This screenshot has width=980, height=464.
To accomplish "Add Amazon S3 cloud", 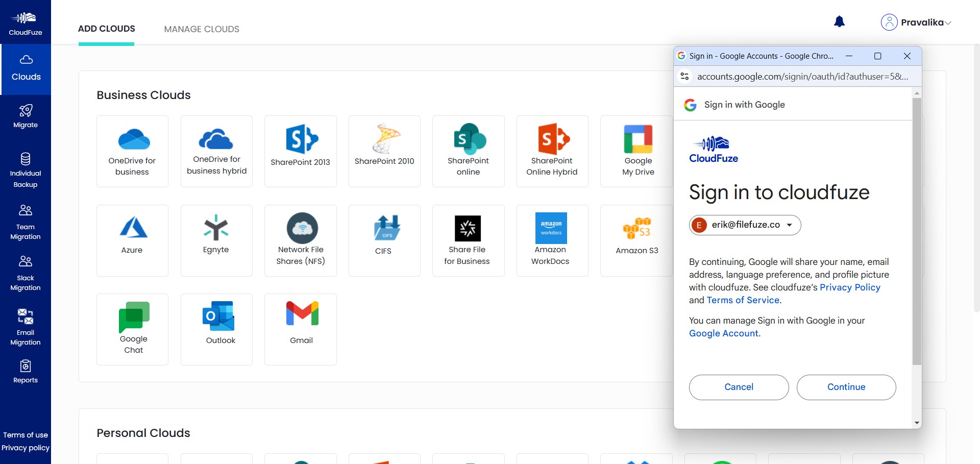I will click(637, 240).
